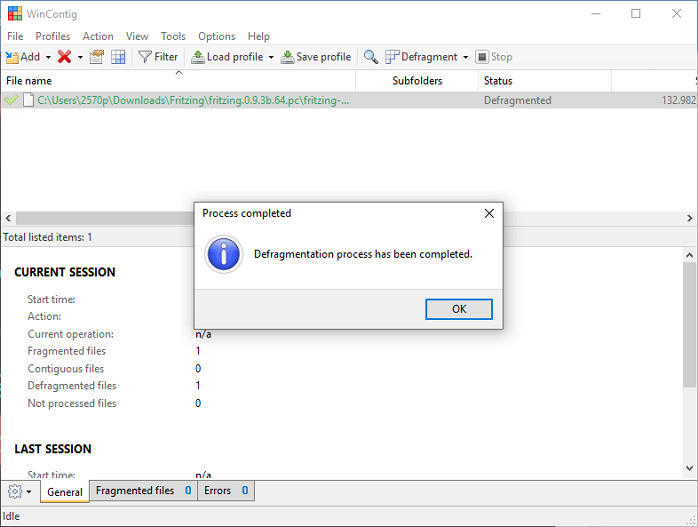Expand the remove items dropdown arrow
Viewport: 698px width, 527px height.
coord(80,57)
